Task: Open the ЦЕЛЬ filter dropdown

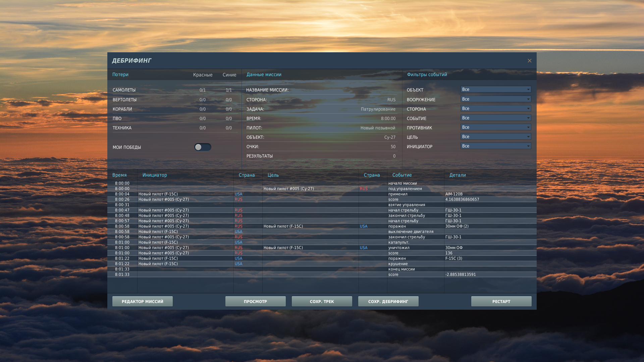Action: (x=496, y=136)
